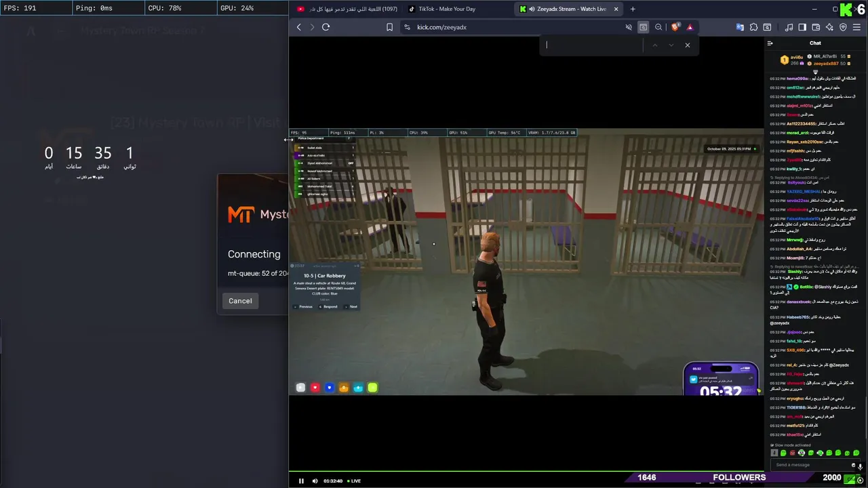Open the Leo AI sparkle icon
Screen dimensions: 868x488
pyautogui.click(x=830, y=27)
